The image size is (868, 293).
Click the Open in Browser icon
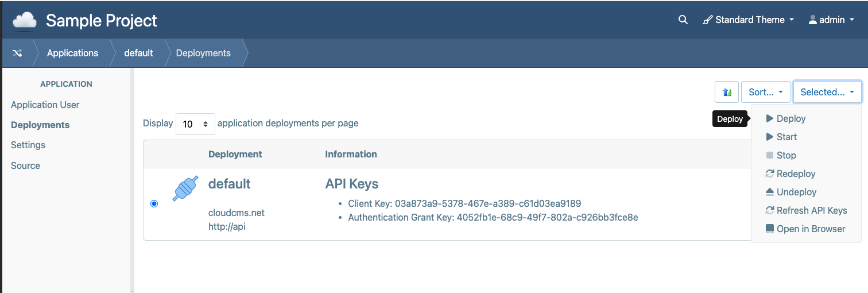point(770,229)
